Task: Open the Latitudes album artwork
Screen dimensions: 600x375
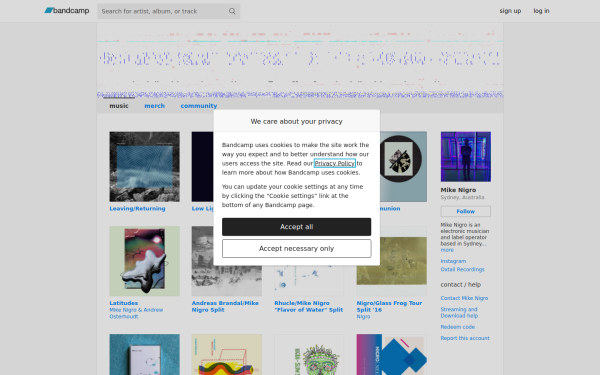Action: pos(144,261)
